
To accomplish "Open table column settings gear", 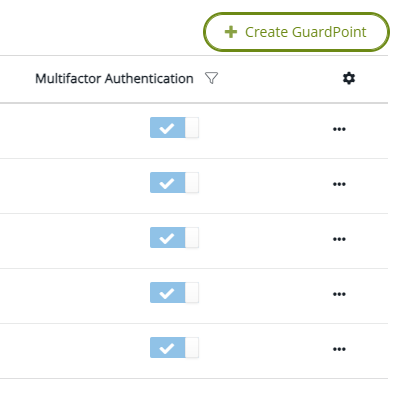I will pos(349,78).
